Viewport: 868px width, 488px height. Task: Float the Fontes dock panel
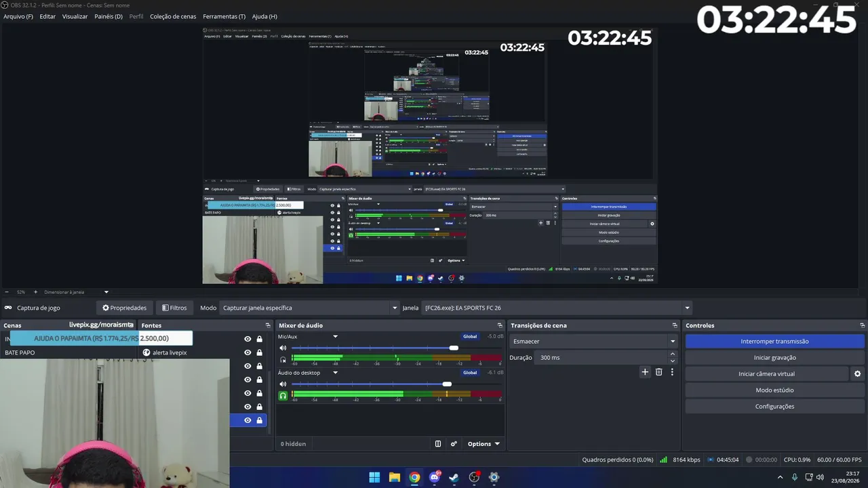tap(268, 325)
